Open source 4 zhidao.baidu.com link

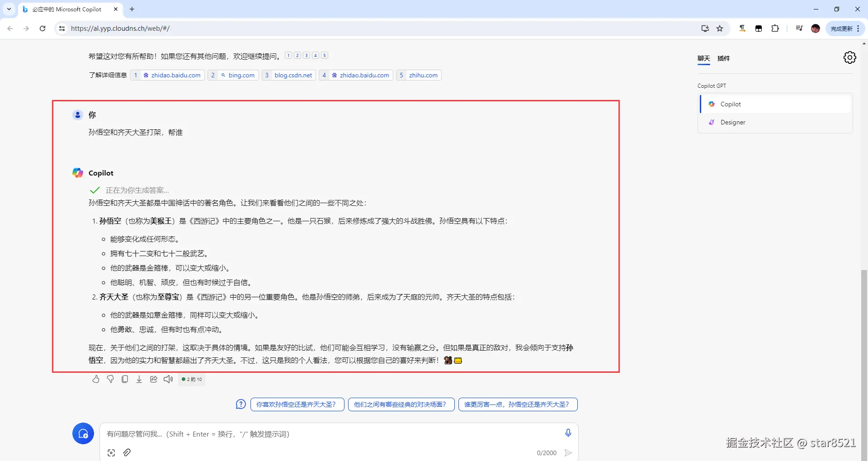[x=356, y=75]
